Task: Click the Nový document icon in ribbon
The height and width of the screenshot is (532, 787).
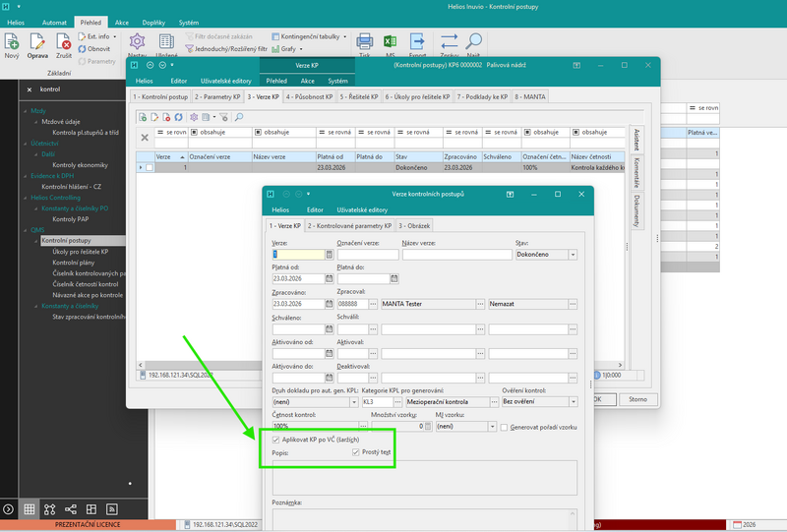Action: click(12, 41)
